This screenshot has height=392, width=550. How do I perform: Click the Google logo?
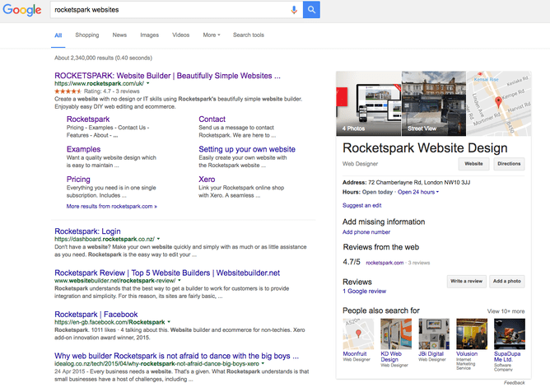(22, 11)
